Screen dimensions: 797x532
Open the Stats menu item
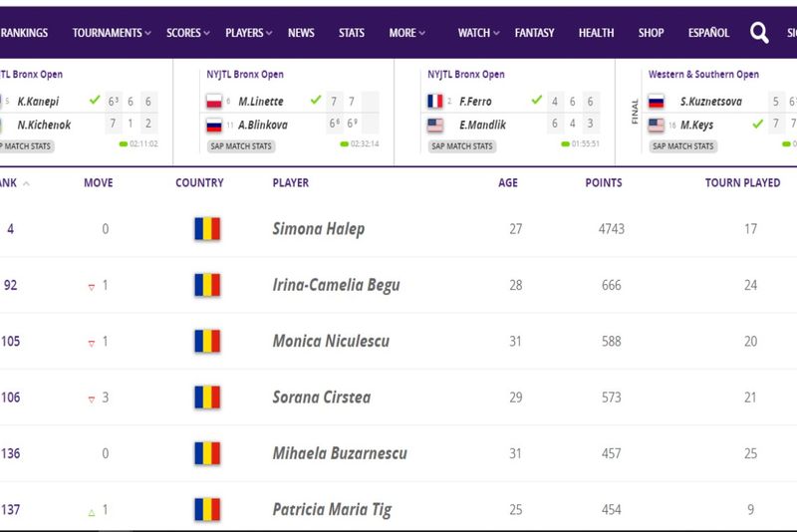pyautogui.click(x=352, y=33)
